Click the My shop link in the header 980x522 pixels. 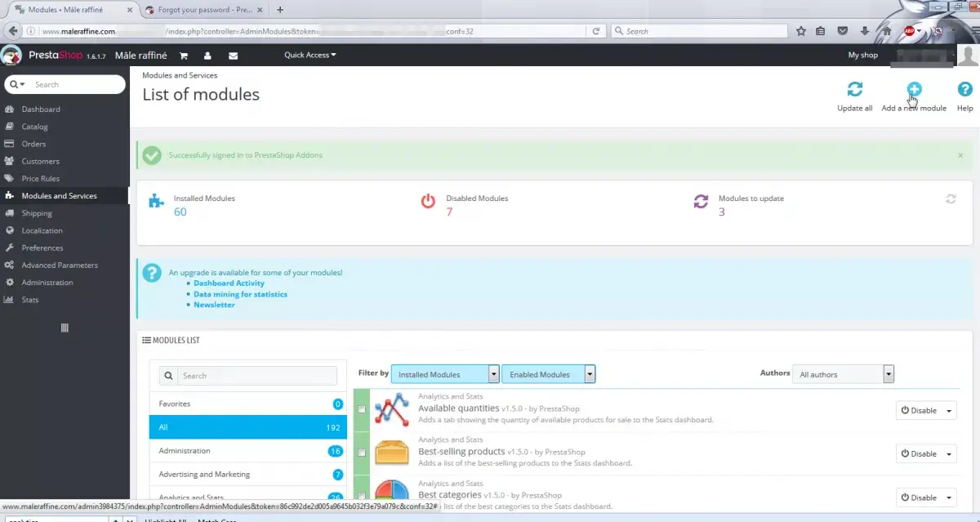(x=863, y=56)
